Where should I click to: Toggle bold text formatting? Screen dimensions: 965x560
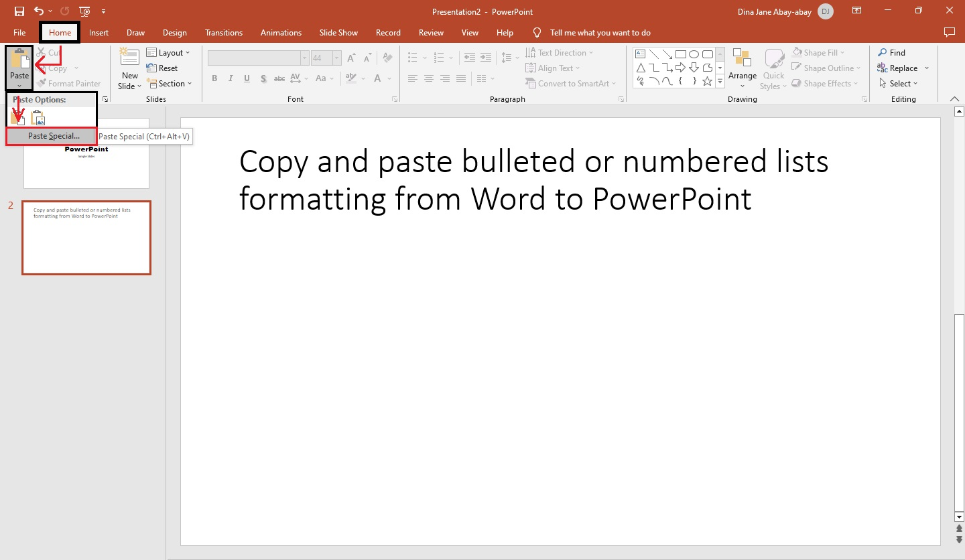[x=214, y=78]
